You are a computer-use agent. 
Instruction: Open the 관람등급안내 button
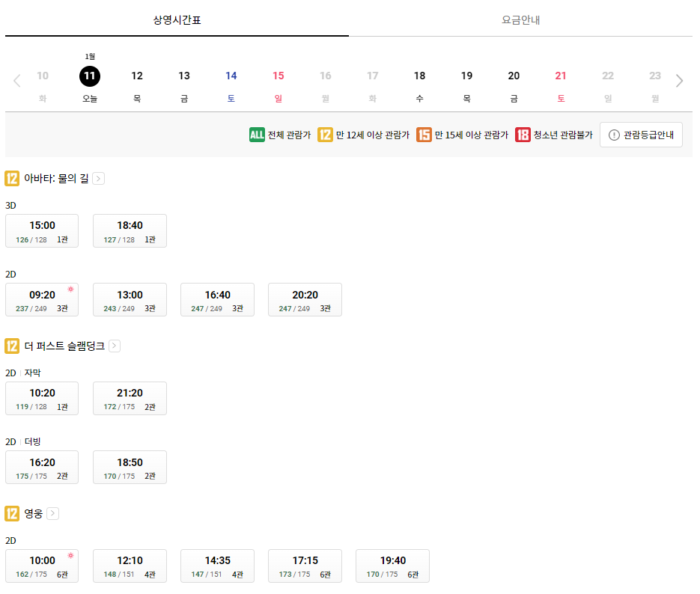(640, 135)
